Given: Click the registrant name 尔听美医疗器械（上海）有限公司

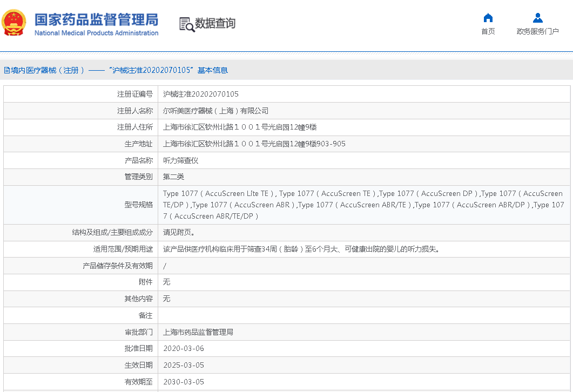Looking at the screenshot, I should [215, 111].
